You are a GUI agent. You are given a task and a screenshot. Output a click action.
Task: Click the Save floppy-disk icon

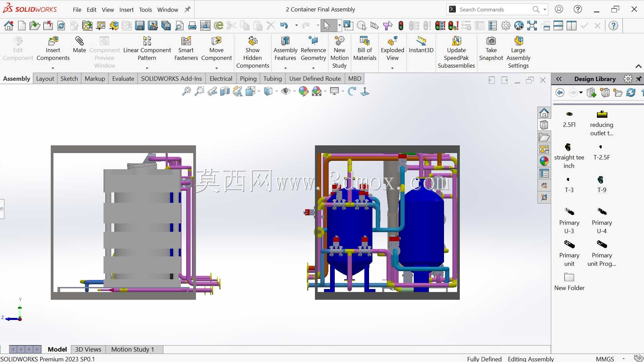coord(140,26)
